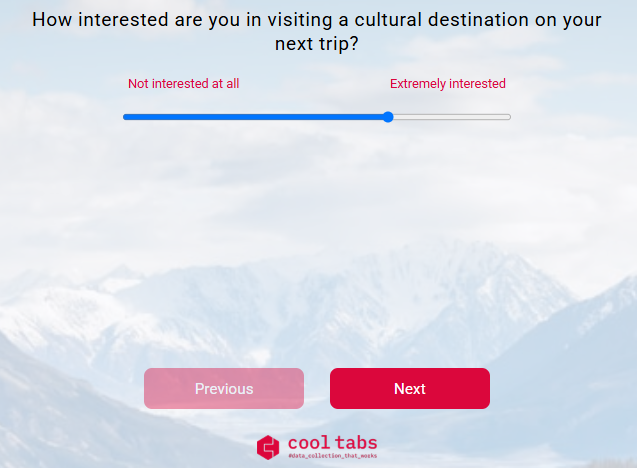637x468 pixels.
Task: Click the survey question heading text
Action: (x=317, y=32)
